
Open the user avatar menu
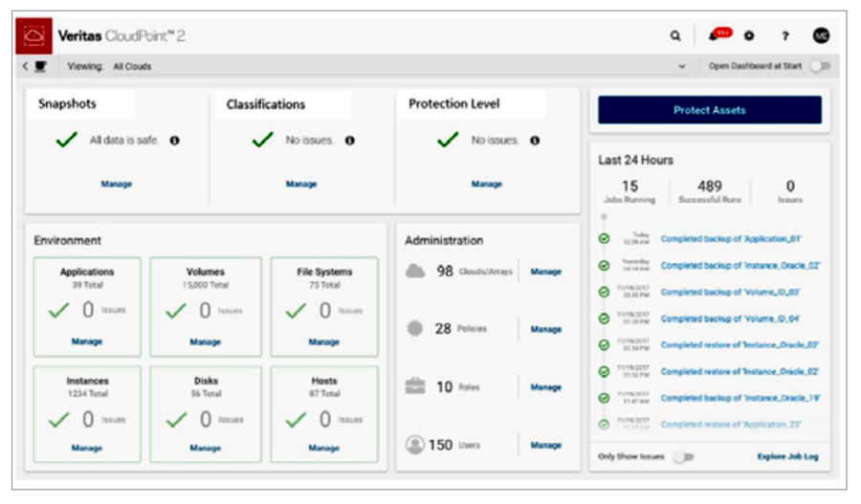821,35
